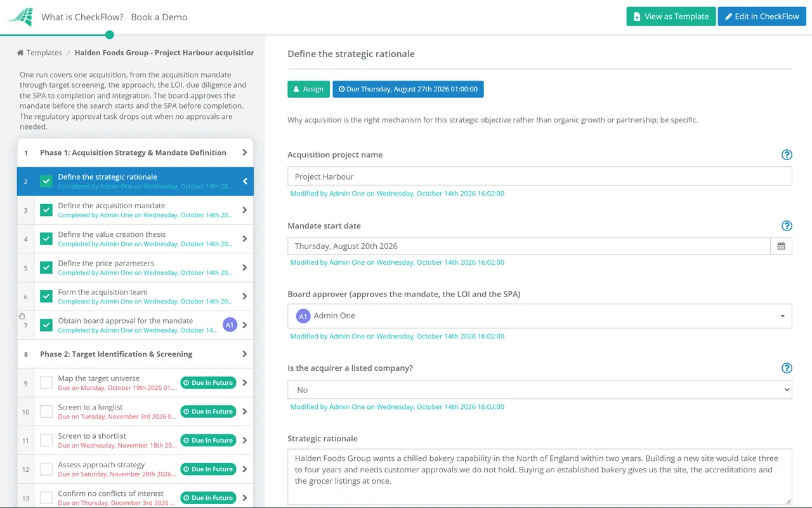Open What is CheckFlow? nav item
Image resolution: width=812 pixels, height=508 pixels.
tap(82, 17)
